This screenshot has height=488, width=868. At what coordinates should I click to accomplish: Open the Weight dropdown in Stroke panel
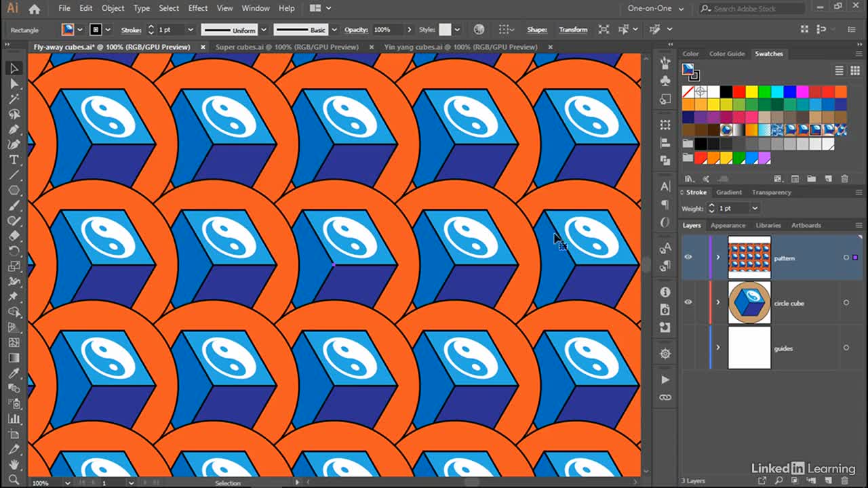755,208
